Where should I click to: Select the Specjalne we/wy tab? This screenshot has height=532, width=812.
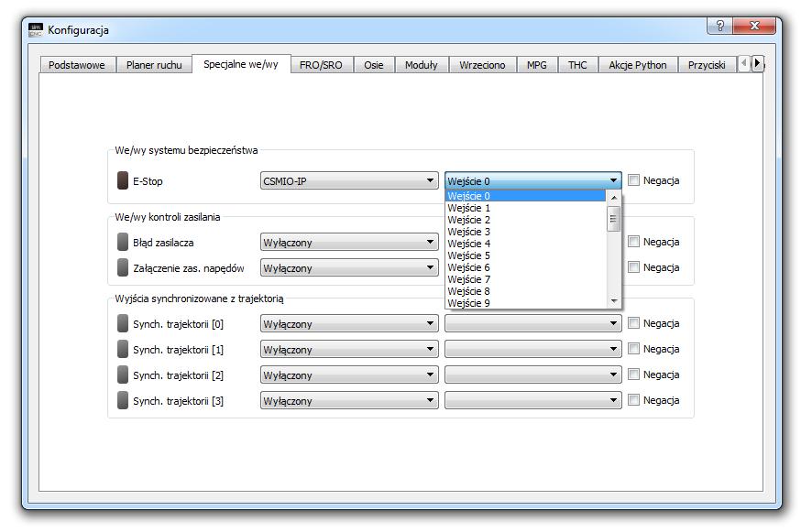coord(241,64)
